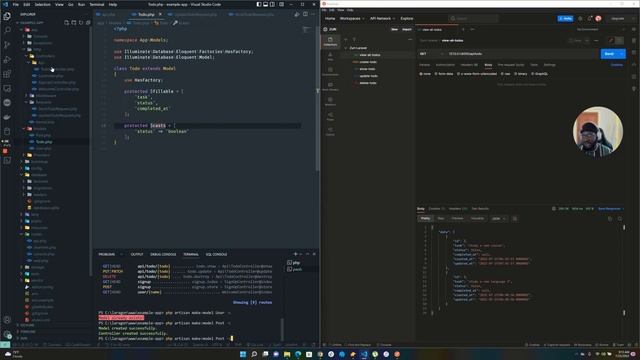Open the Monitors icon in Postman sidebar
The height and width of the screenshot is (360, 640).
(x=330, y=101)
